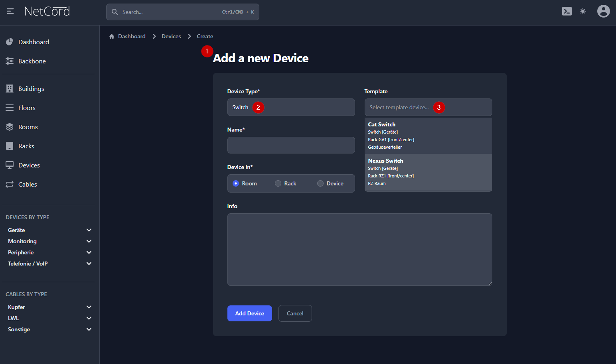
Task: Click the home icon in breadcrumb
Action: (x=112, y=36)
